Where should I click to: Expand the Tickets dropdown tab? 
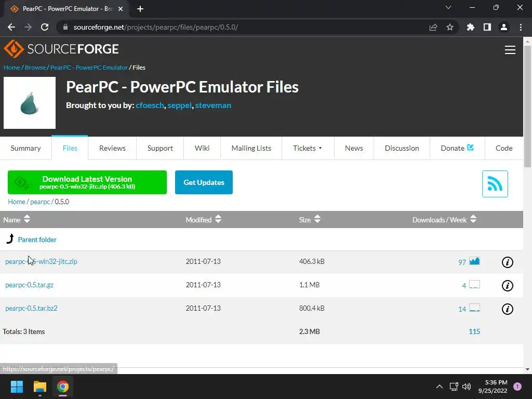tap(308, 148)
